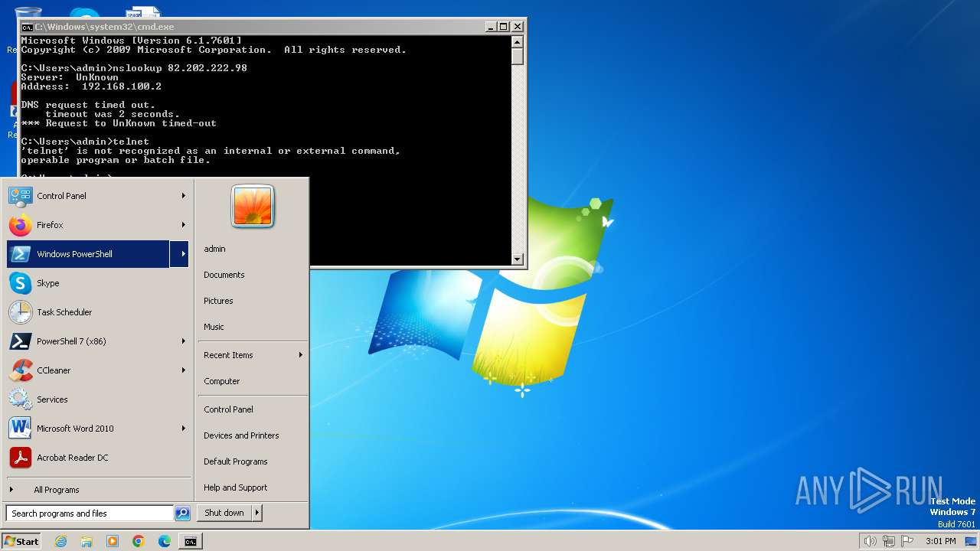The height and width of the screenshot is (551, 980).
Task: Open Microsoft Edge from taskbar
Action: pyautogui.click(x=165, y=541)
